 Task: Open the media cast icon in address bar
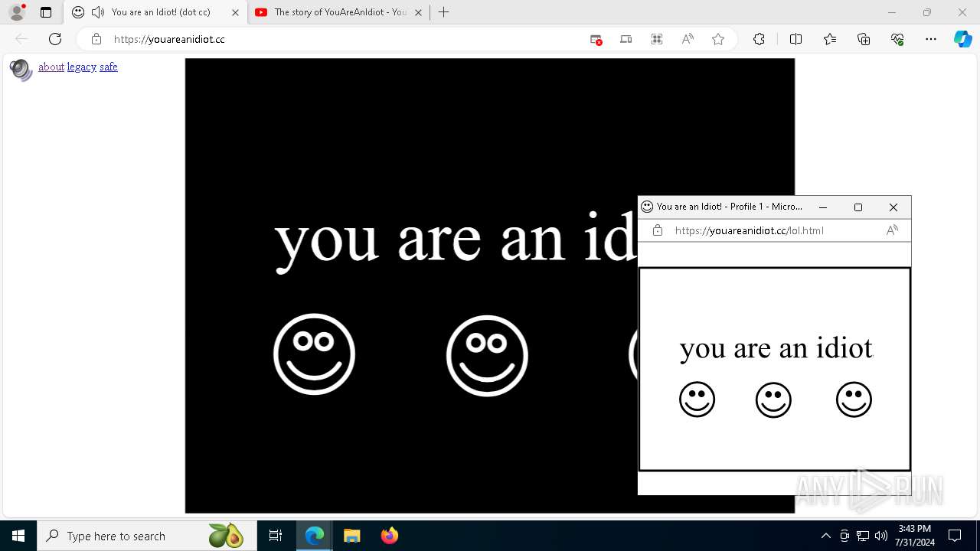626,39
